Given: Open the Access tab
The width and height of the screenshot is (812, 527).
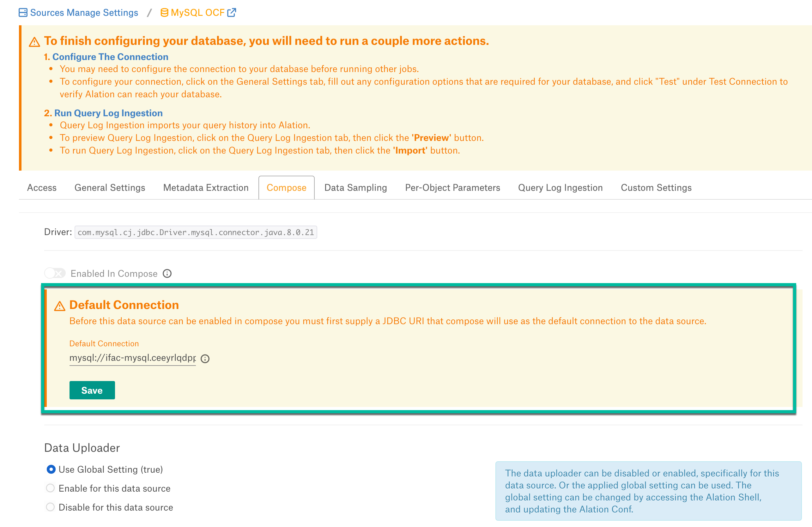Looking at the screenshot, I should click(x=42, y=188).
